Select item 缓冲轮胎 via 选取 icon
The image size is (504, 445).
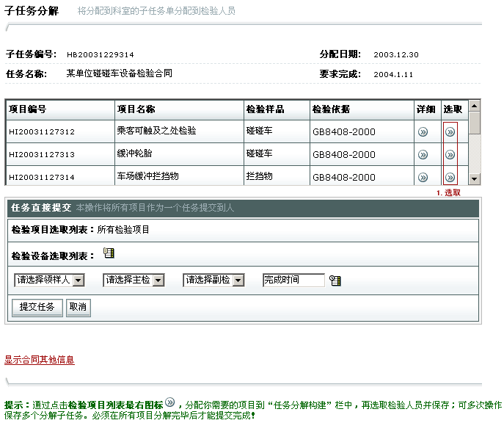click(450, 155)
